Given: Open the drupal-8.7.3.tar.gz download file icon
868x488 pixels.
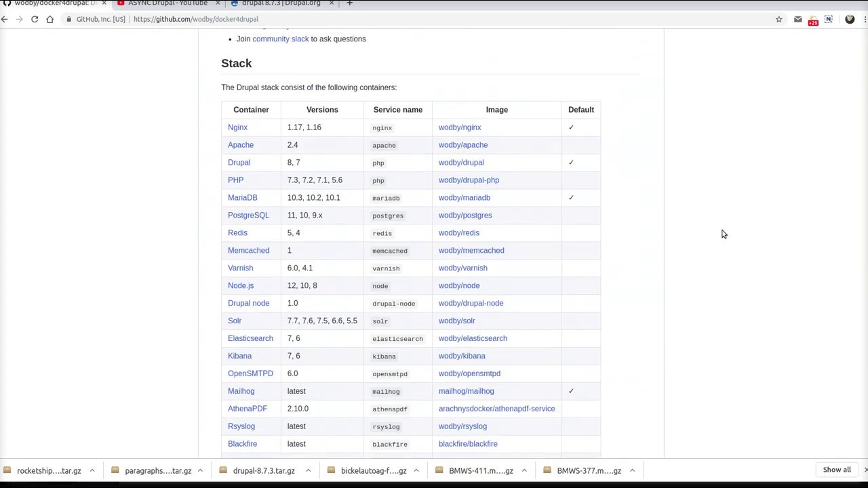Looking at the screenshot, I should click(223, 470).
